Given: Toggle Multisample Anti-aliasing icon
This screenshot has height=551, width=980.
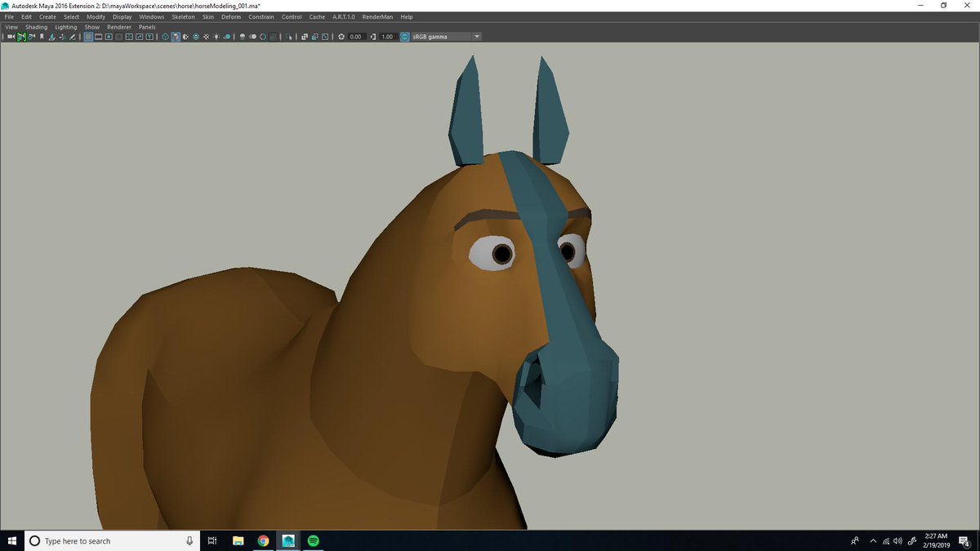Looking at the screenshot, I should pyautogui.click(x=263, y=37).
